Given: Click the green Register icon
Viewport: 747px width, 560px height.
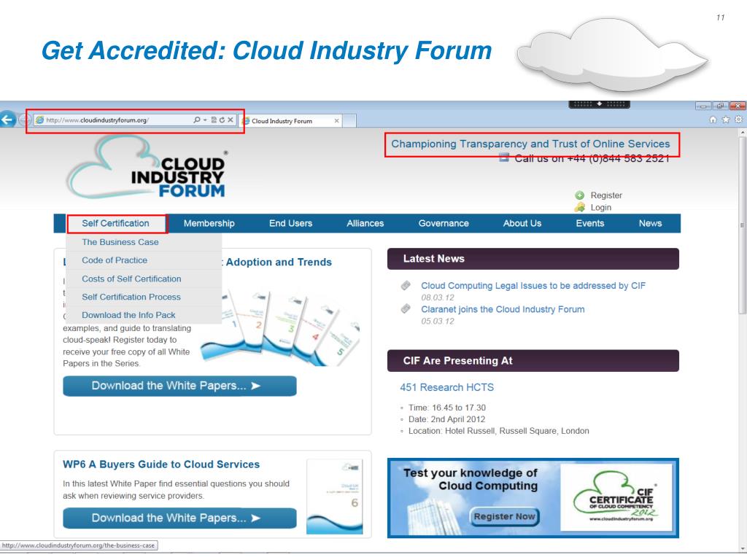Looking at the screenshot, I should point(580,195).
